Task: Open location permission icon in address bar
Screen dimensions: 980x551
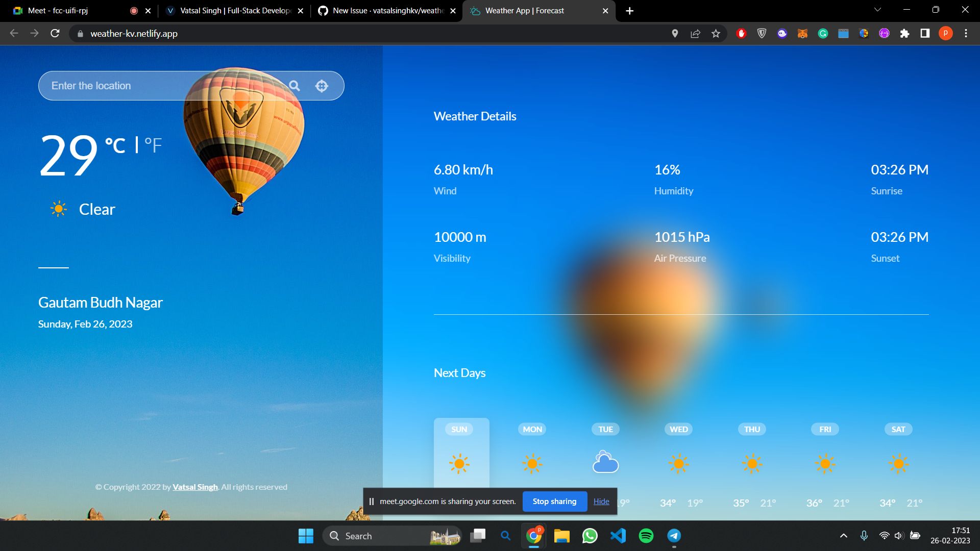Action: click(675, 33)
